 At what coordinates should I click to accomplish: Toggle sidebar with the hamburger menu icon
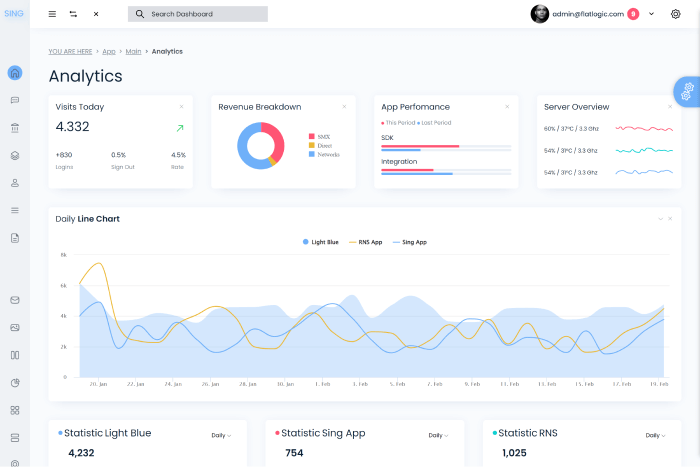(52, 14)
